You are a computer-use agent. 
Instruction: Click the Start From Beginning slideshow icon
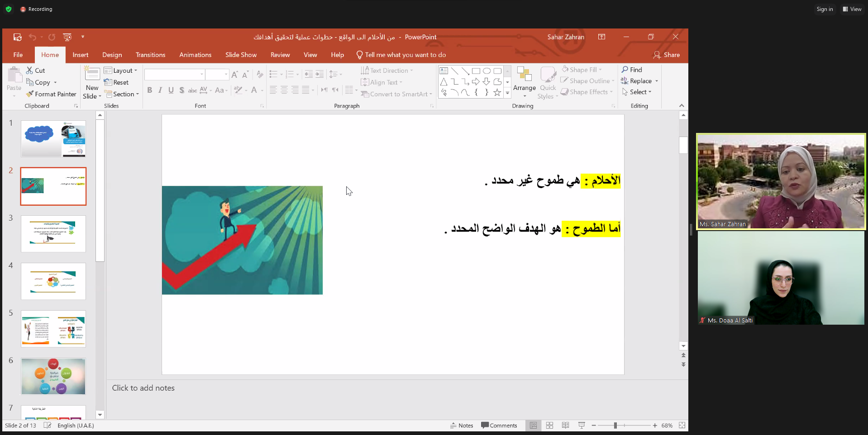67,37
